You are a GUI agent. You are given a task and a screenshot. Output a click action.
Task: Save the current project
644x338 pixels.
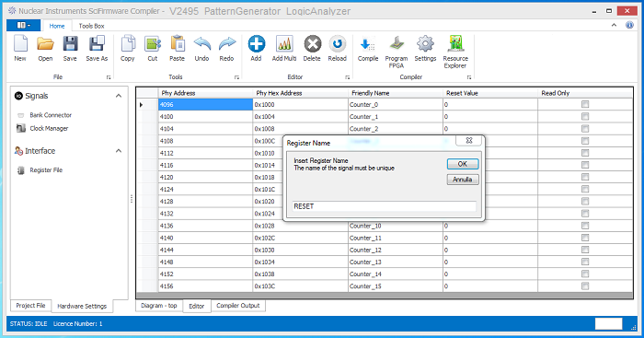click(x=70, y=49)
